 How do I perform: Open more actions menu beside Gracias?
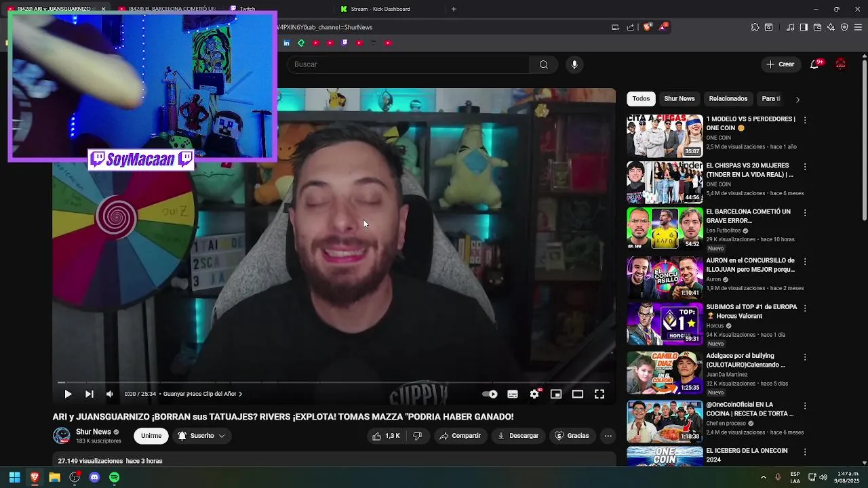[x=608, y=436]
